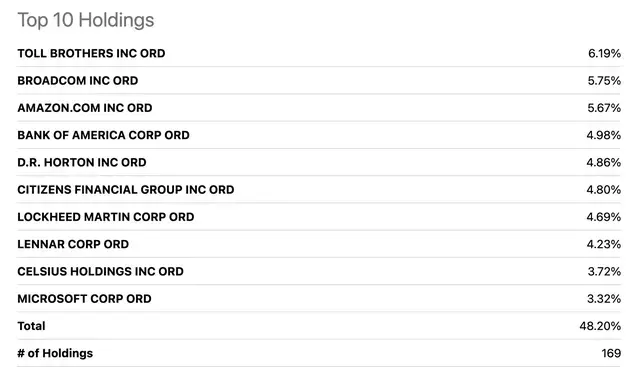This screenshot has height=367, width=640.
Task: Click the 5.67% Amazon percentage
Action: point(604,108)
